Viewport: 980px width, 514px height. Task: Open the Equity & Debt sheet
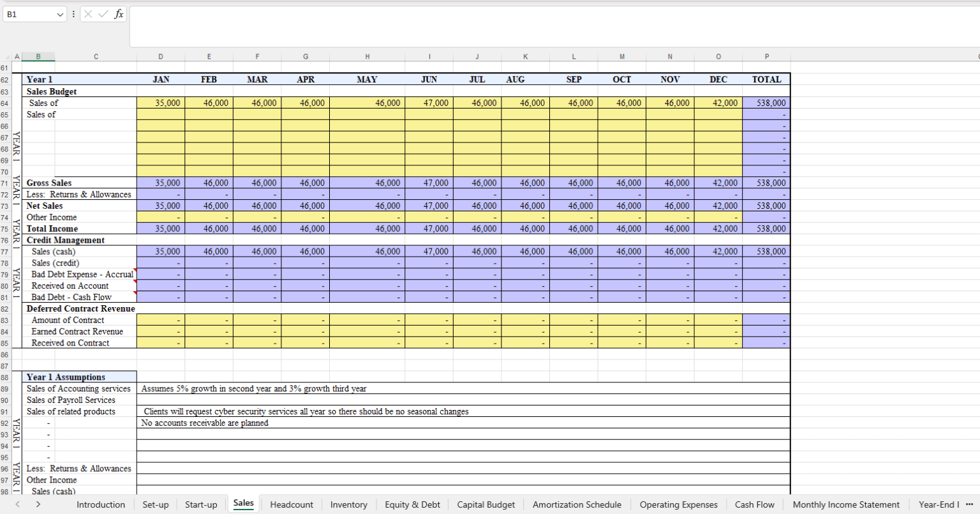coord(412,504)
